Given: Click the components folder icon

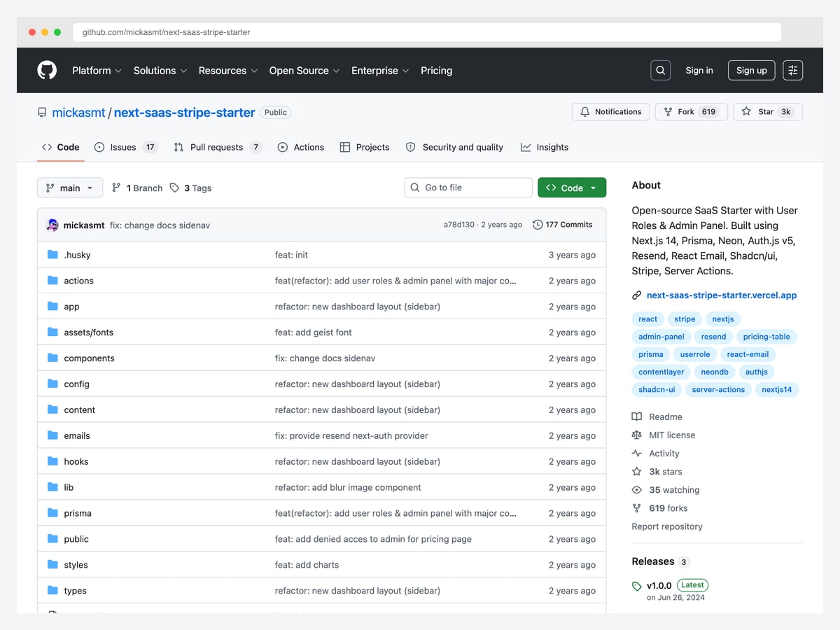Looking at the screenshot, I should click(52, 358).
